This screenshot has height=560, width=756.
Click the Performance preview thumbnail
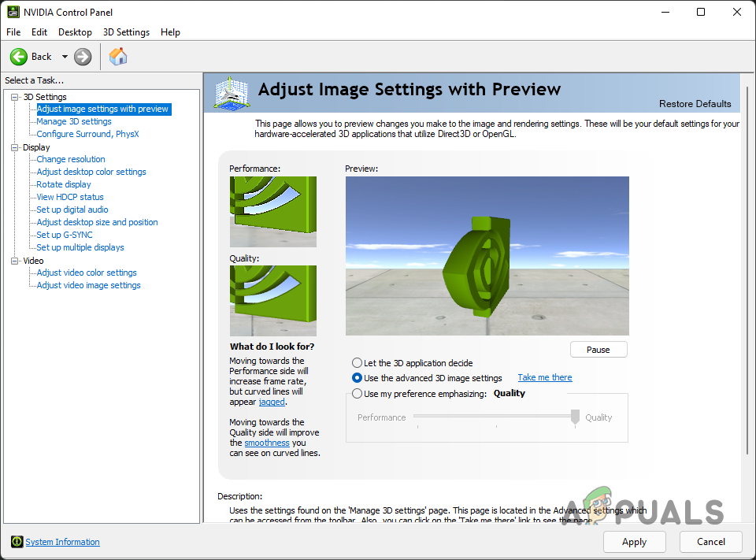tap(273, 212)
